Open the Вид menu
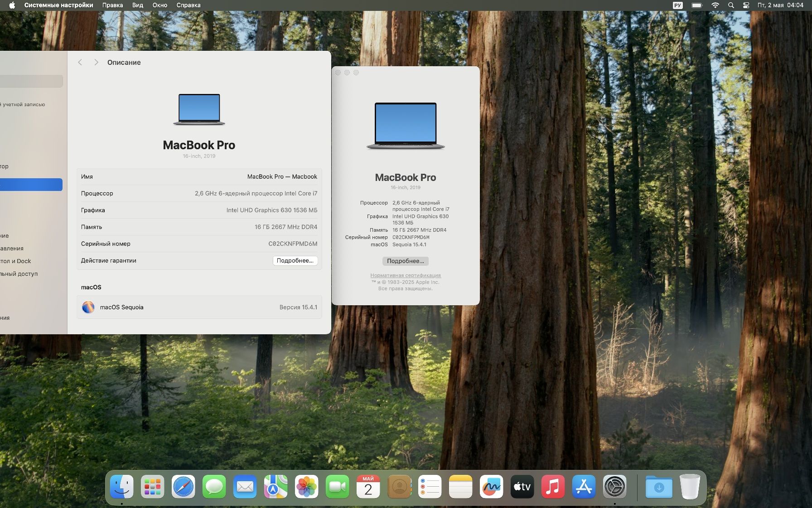 pyautogui.click(x=138, y=5)
